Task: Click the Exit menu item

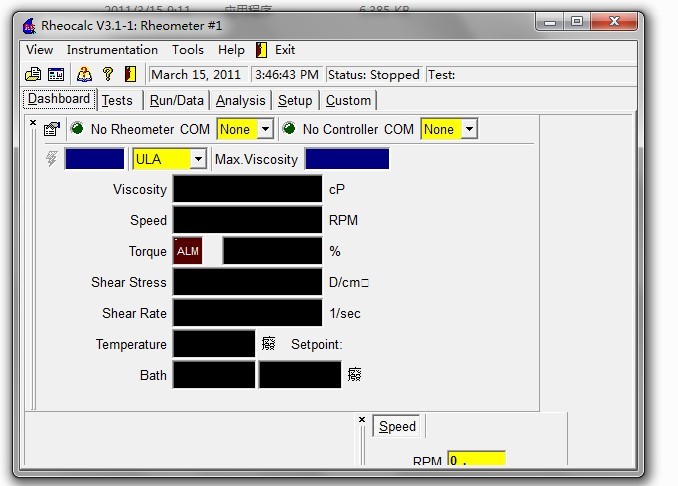Action: 285,50
